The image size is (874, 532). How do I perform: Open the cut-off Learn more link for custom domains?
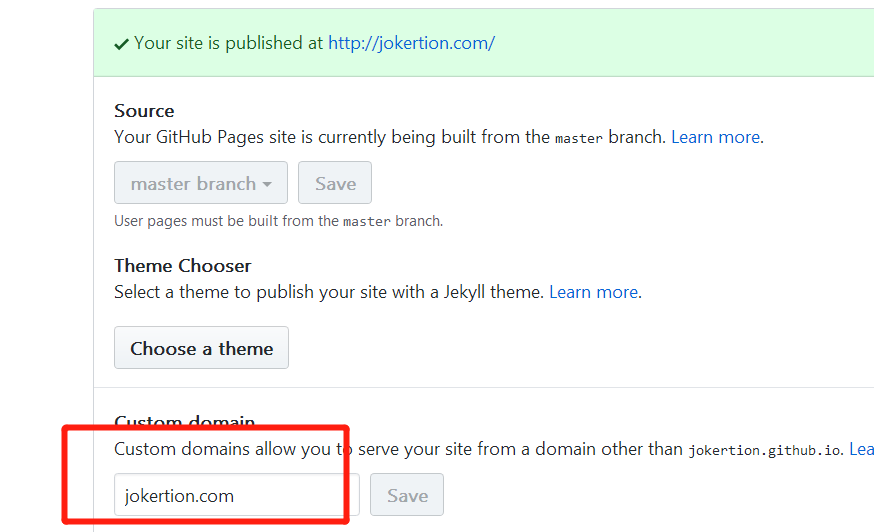(x=861, y=449)
